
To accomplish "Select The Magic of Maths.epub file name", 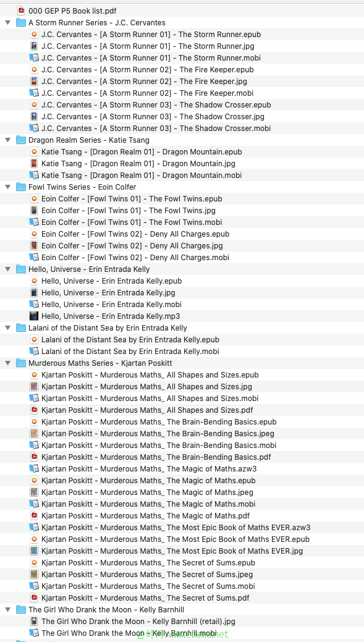I will 148,481.
